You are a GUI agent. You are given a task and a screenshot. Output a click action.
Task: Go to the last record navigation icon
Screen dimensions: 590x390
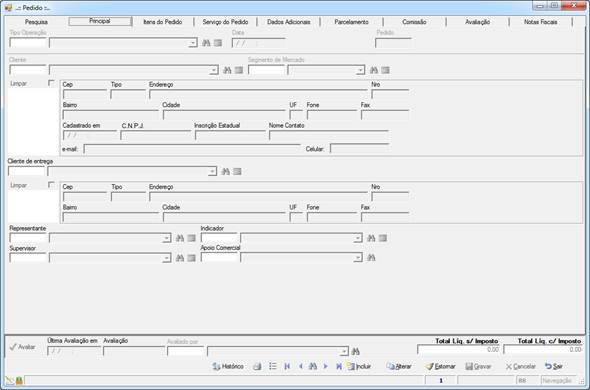tap(339, 366)
